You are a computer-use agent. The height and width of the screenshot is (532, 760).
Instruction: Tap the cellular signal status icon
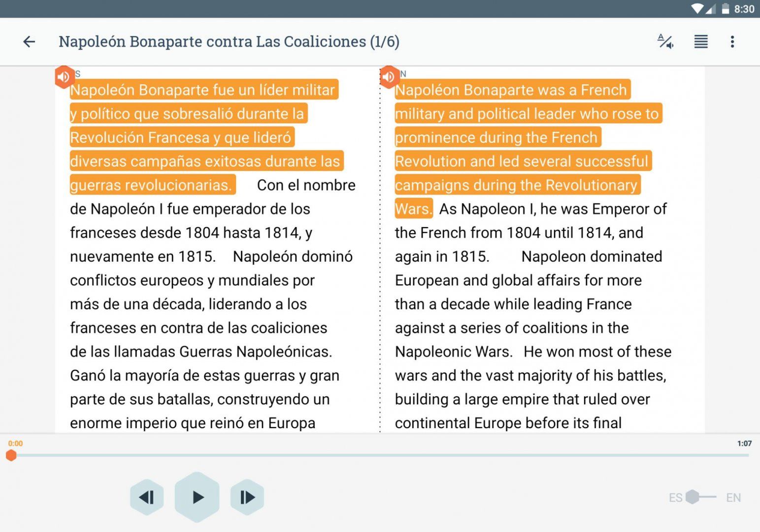[710, 9]
